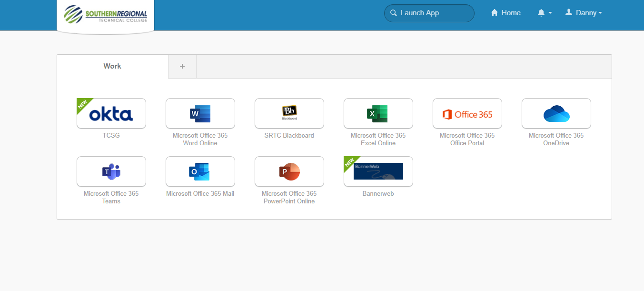Viewport: 644px width, 291px height.
Task: Click the 'Microsoft Office 365 OneDrive' label
Action: pos(556,139)
